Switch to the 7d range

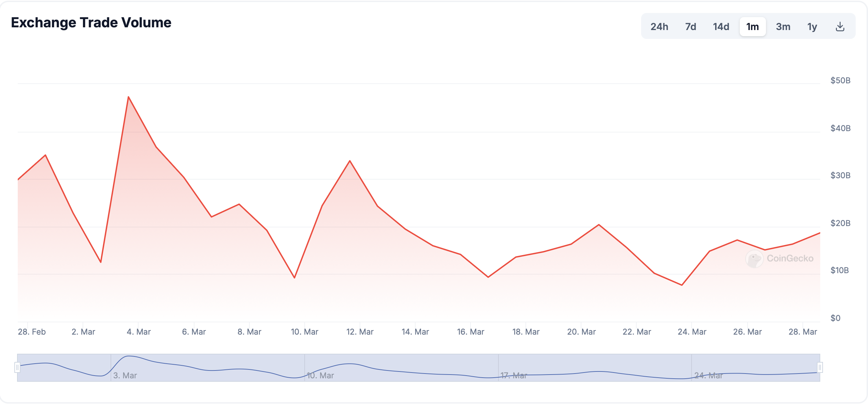click(x=690, y=27)
